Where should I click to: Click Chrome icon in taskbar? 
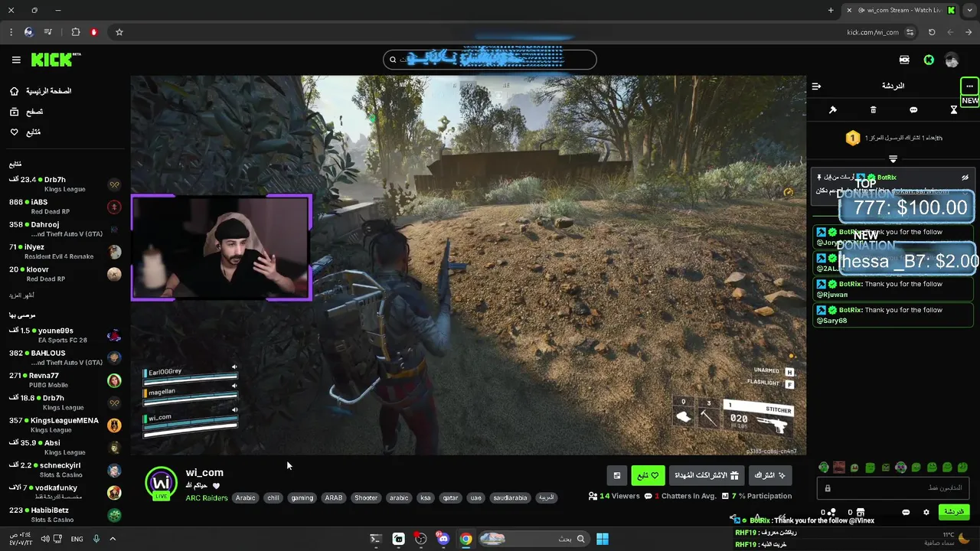465,539
